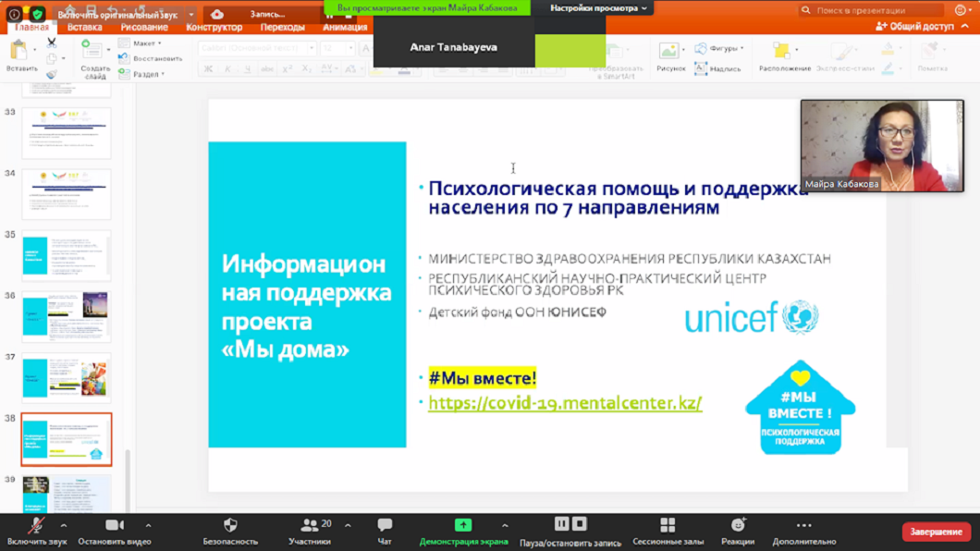Stop the camera video (Остановить видео)

click(114, 525)
